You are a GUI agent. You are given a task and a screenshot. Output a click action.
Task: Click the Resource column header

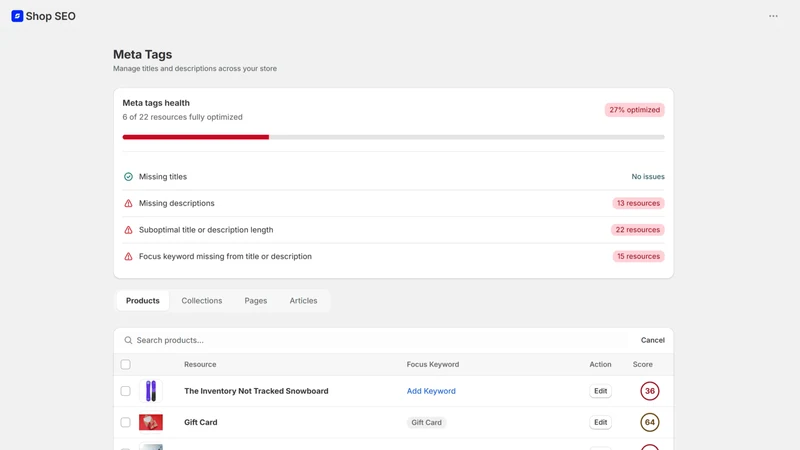200,364
